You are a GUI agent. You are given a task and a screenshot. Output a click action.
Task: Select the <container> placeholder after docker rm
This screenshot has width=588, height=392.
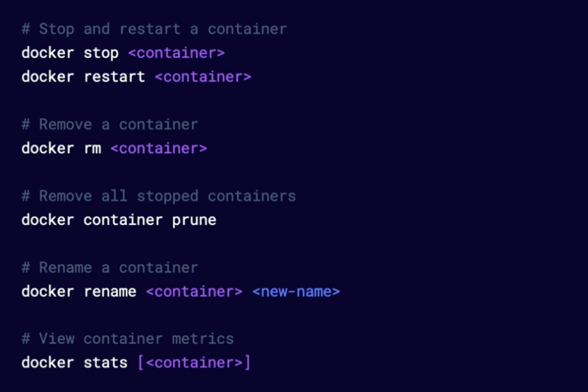(x=159, y=149)
